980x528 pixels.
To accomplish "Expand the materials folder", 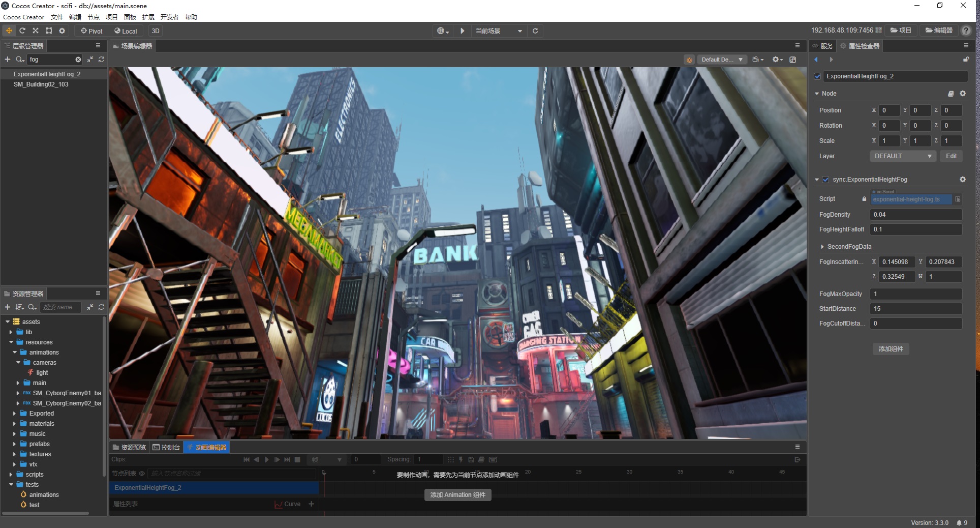I will coord(14,424).
